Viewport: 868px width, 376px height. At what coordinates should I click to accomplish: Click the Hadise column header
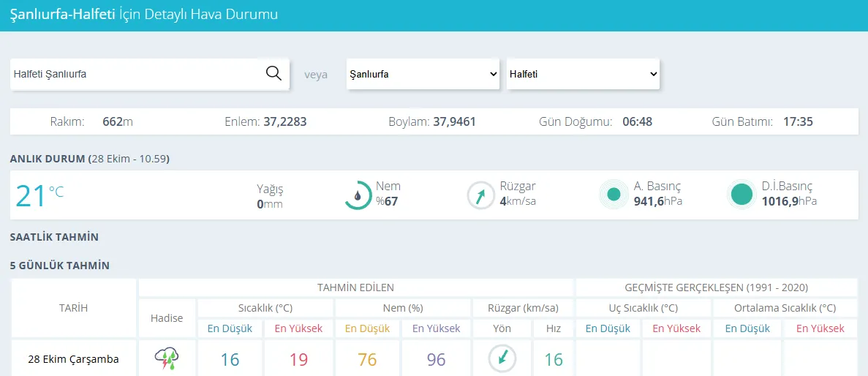(167, 318)
